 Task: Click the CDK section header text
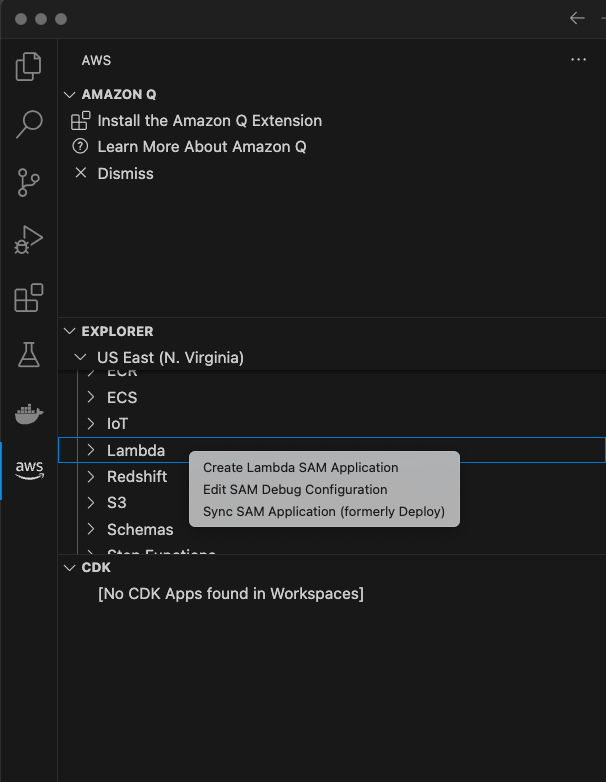point(96,568)
